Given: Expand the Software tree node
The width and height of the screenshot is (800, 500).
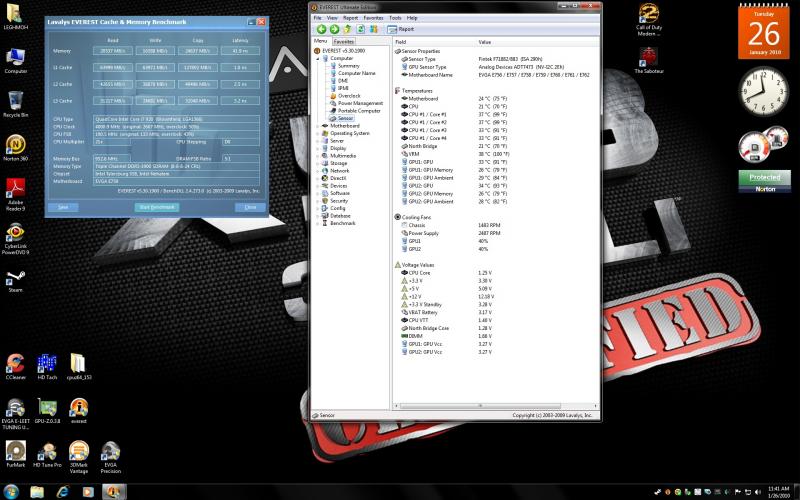Looking at the screenshot, I should click(317, 193).
